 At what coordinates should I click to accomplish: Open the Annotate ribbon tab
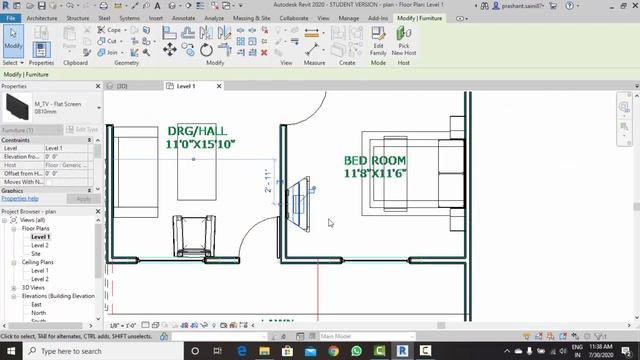pos(183,18)
